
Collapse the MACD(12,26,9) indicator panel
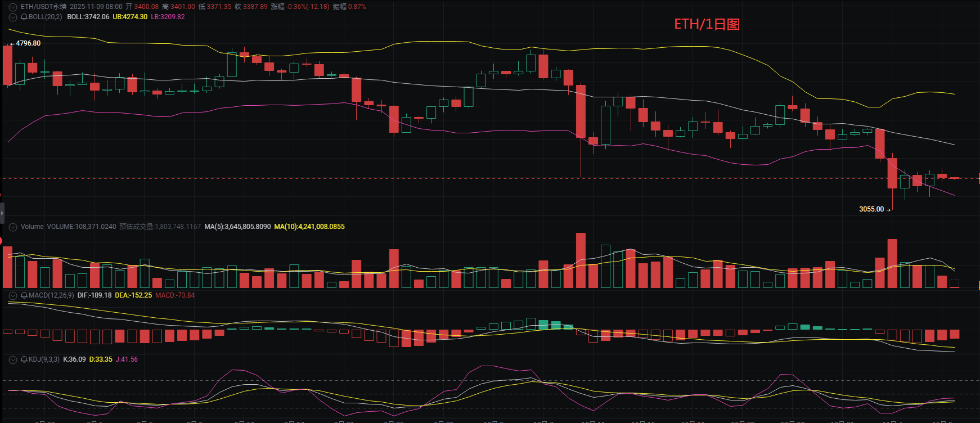pos(13,295)
